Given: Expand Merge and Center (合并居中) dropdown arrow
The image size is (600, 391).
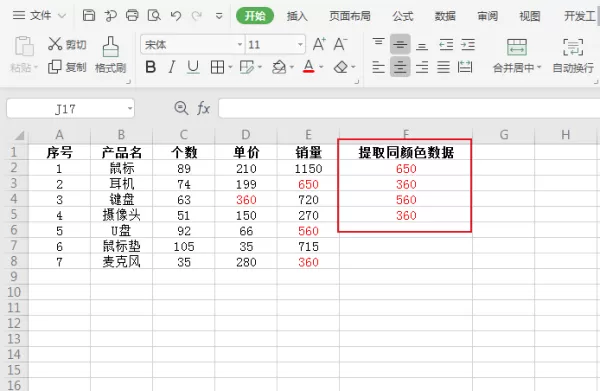Looking at the screenshot, I should pyautogui.click(x=539, y=68).
